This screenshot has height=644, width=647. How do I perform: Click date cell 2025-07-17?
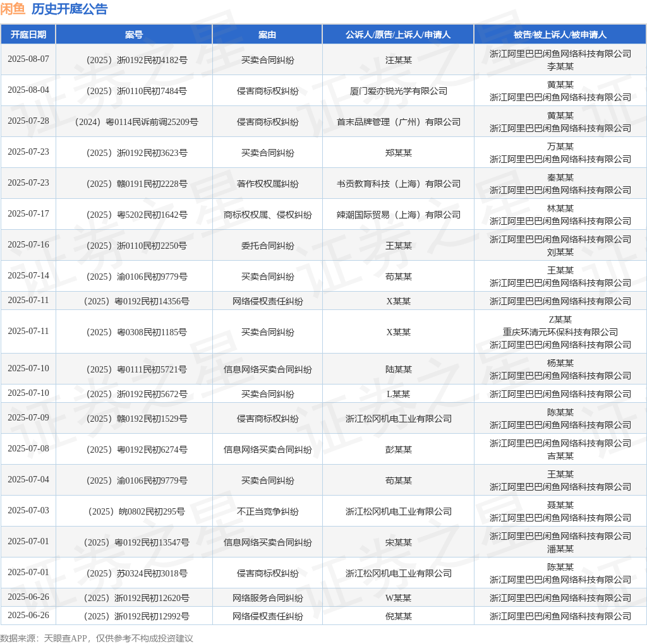click(x=28, y=213)
